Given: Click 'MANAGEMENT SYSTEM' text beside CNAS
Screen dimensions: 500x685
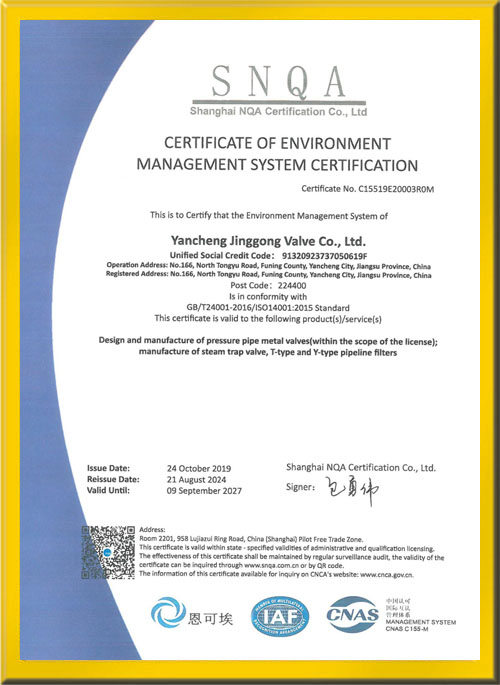Looking at the screenshot, I should (x=421, y=622).
